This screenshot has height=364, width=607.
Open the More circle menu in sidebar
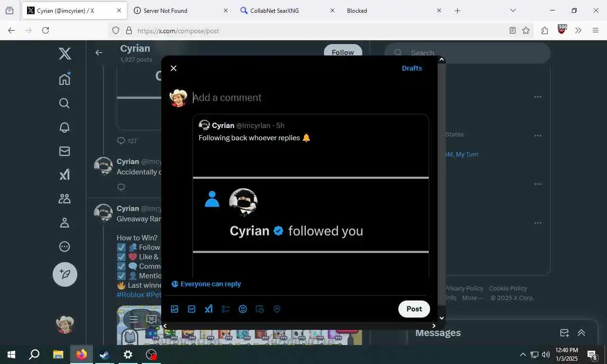coord(65,247)
